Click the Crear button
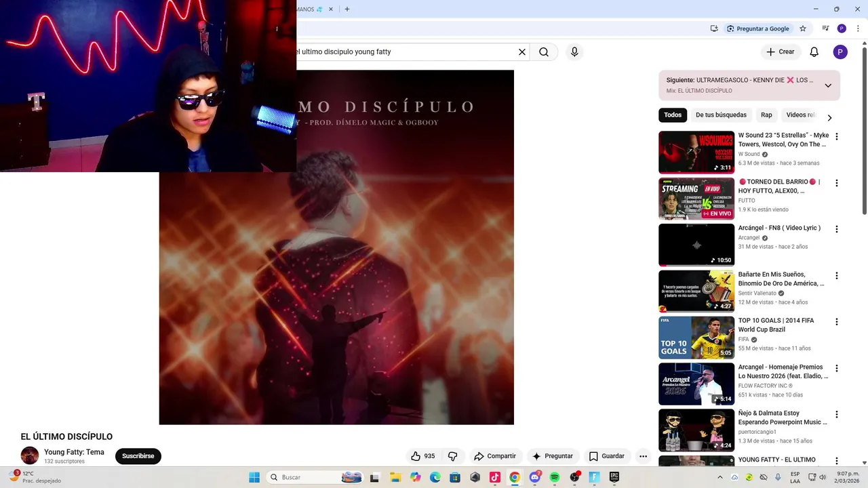Screen dimensions: 868x488 click(781, 52)
